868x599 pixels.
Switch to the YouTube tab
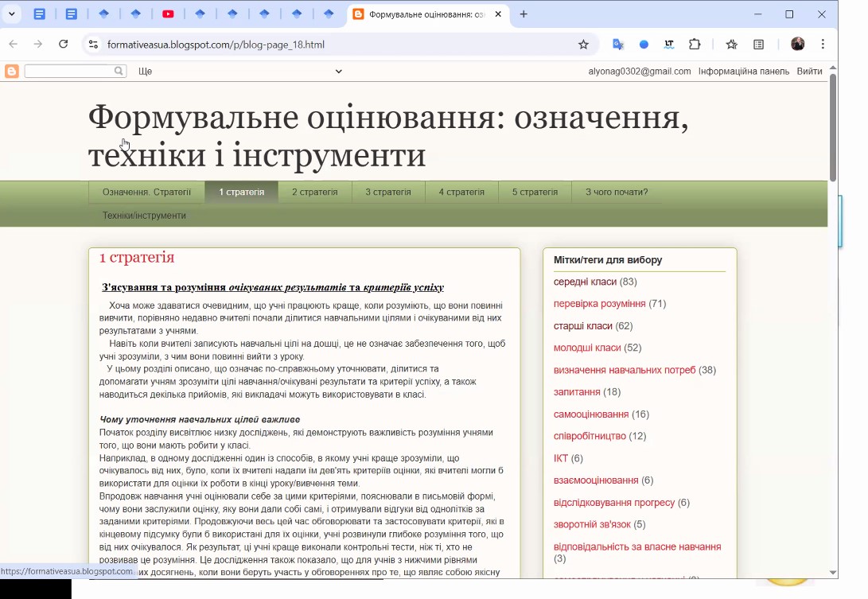tap(169, 14)
